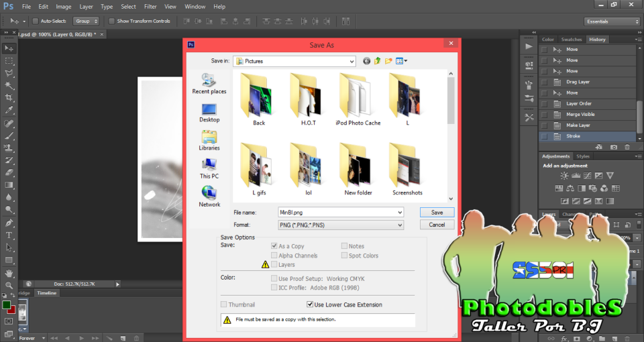
Task: Select the Gradient tool
Action: coord(9,185)
